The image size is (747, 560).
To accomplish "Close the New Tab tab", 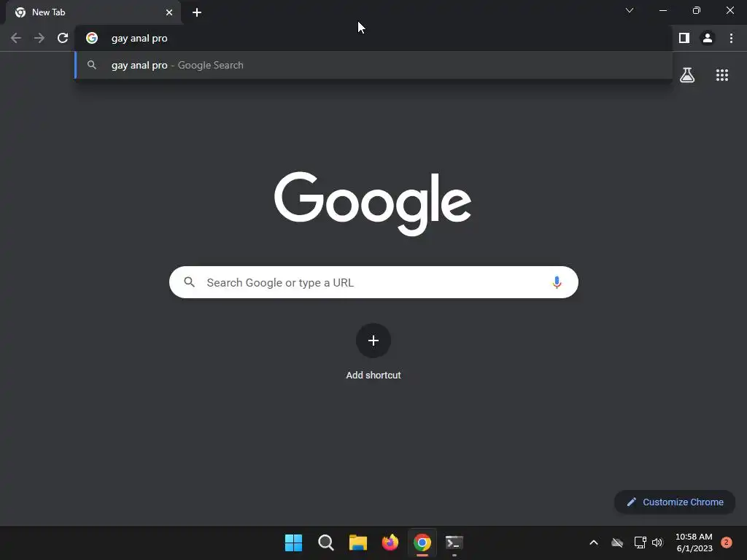I will click(169, 12).
